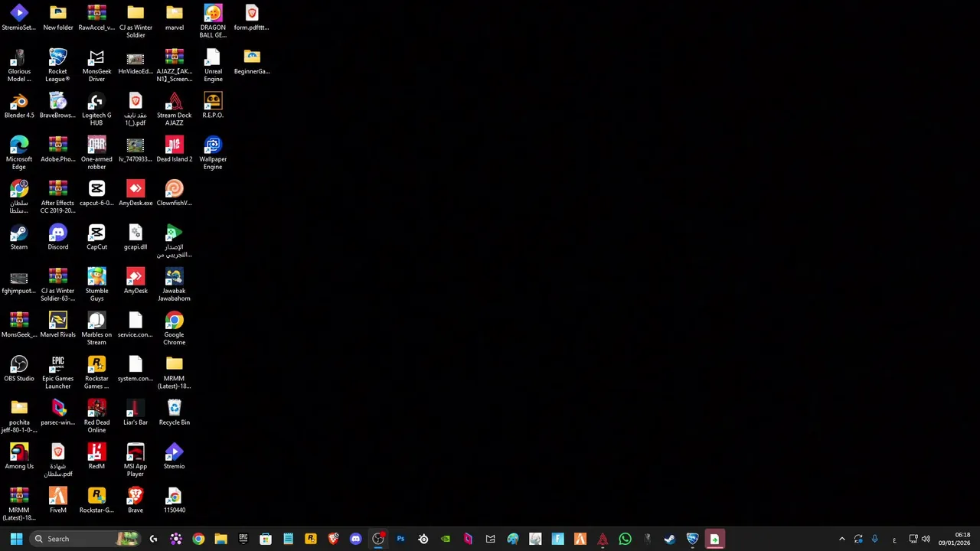
Task: Select Marbles on Stream desktop icon
Action: (x=96, y=329)
